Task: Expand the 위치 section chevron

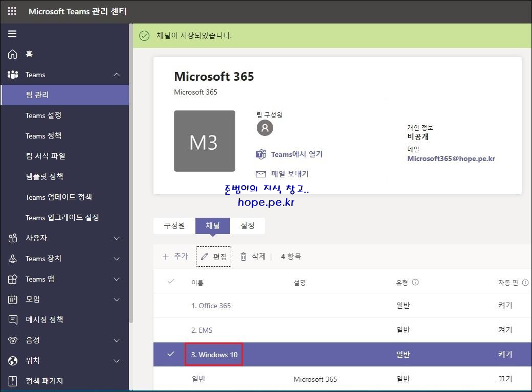Action: (117, 361)
